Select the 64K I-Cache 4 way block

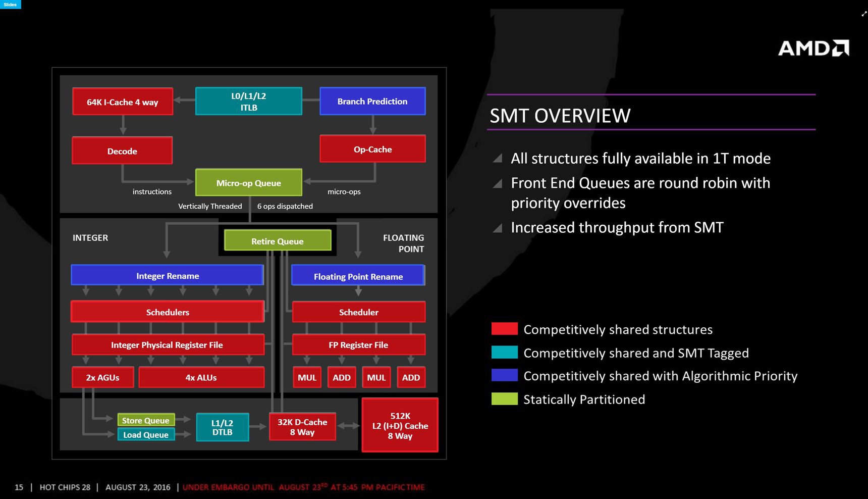pyautogui.click(x=123, y=102)
